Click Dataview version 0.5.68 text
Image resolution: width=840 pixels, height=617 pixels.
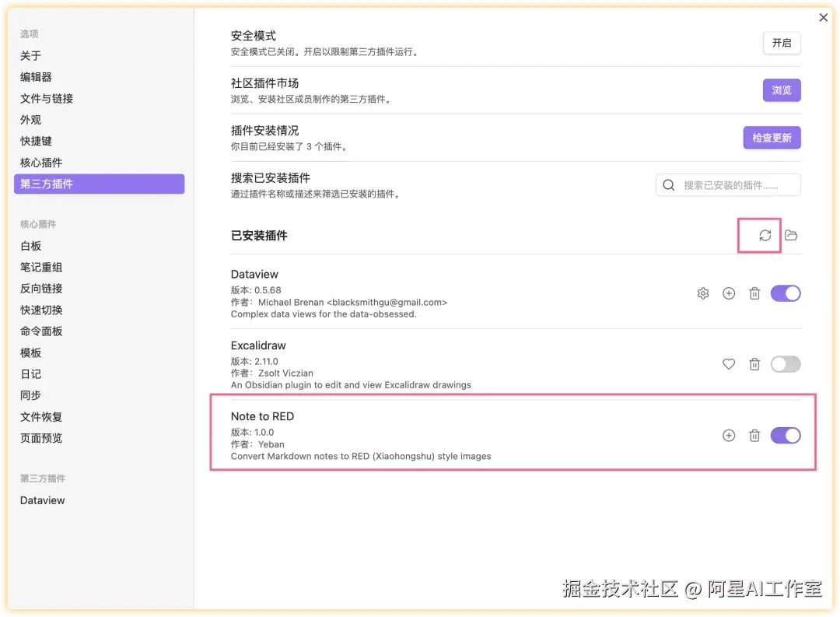pos(256,290)
